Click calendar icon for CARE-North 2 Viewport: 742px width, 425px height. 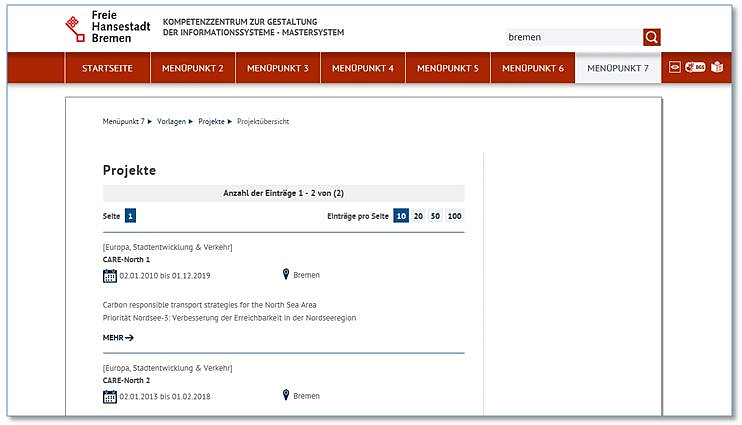110,396
